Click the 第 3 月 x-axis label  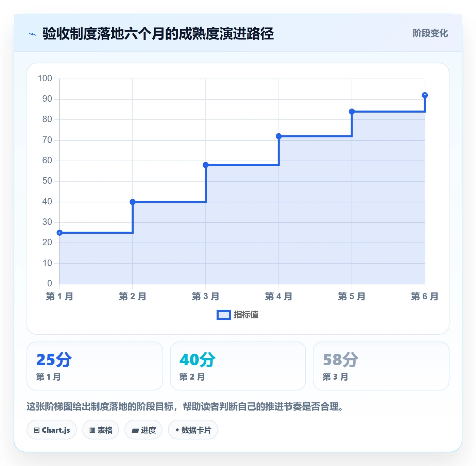pos(206,296)
